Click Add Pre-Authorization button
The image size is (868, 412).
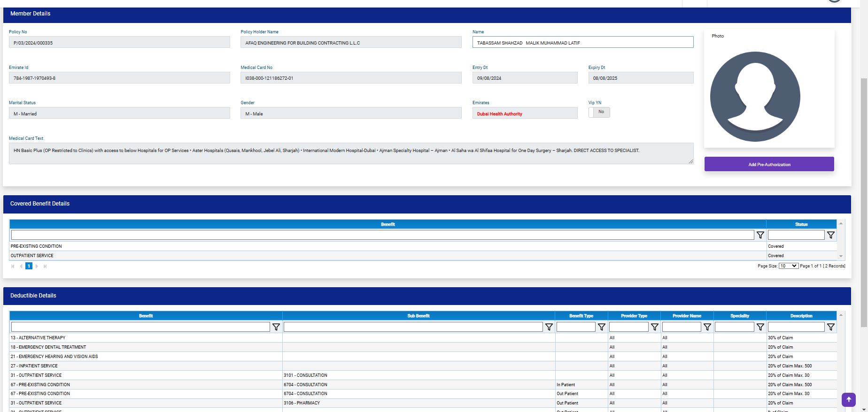pos(769,164)
